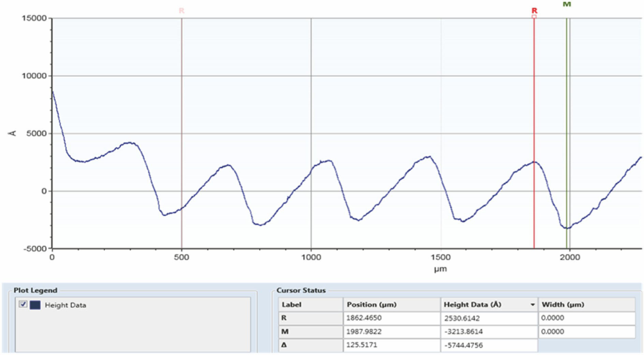Select the M row label cell
The image size is (644, 355).
click(285, 331)
